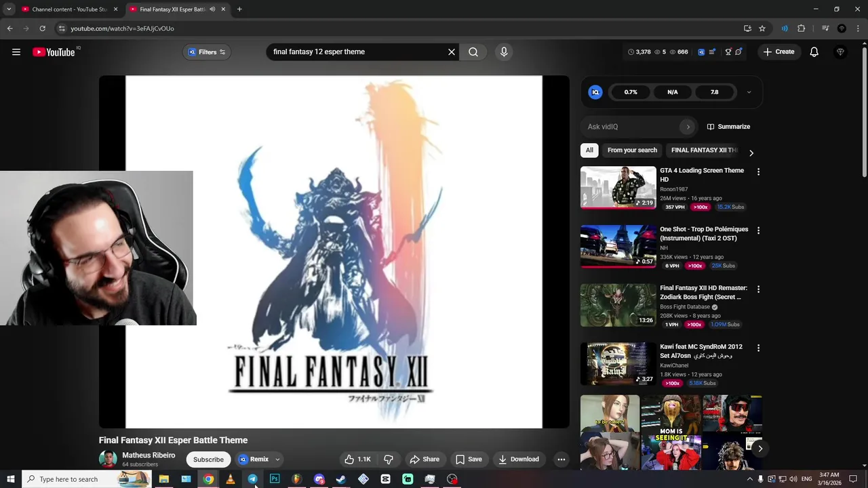Viewport: 868px width, 488px height.
Task: Open the vidIQ chat bubble icon
Action: 739,52
